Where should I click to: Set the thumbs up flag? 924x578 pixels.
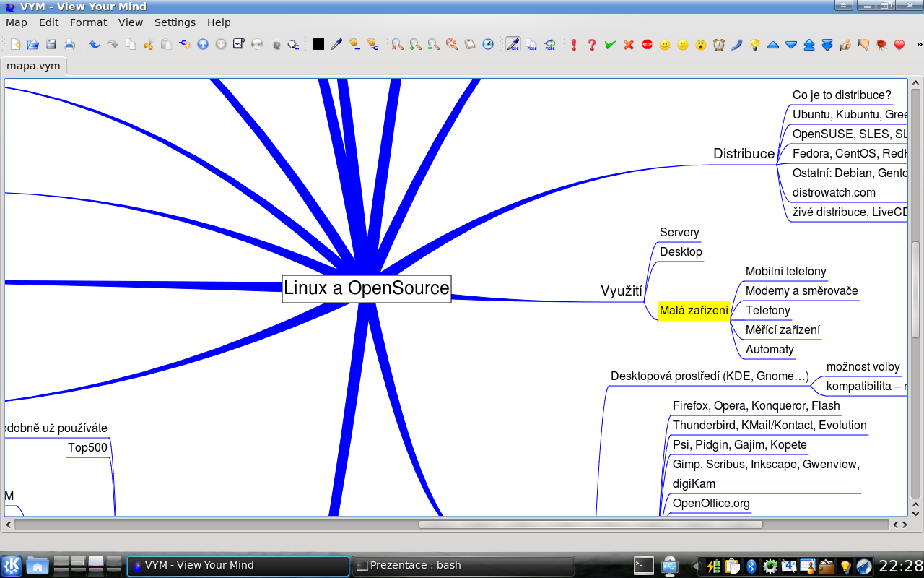coord(845,44)
